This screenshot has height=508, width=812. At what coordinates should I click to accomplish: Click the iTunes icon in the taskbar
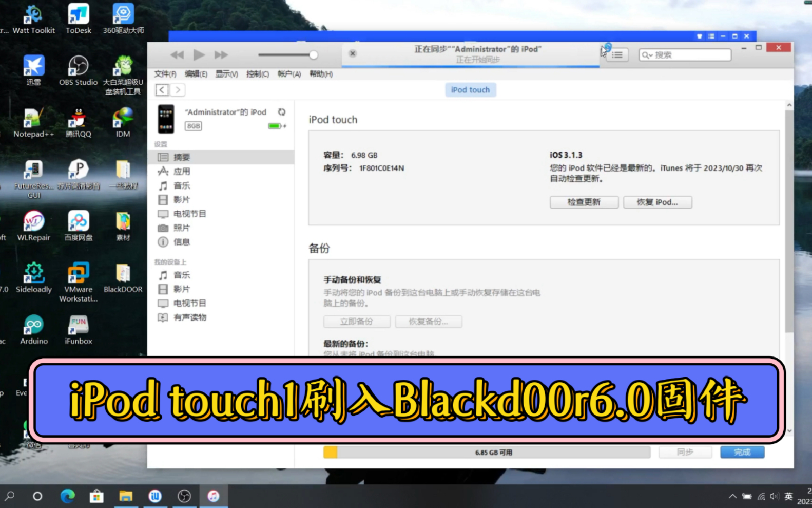(x=214, y=496)
